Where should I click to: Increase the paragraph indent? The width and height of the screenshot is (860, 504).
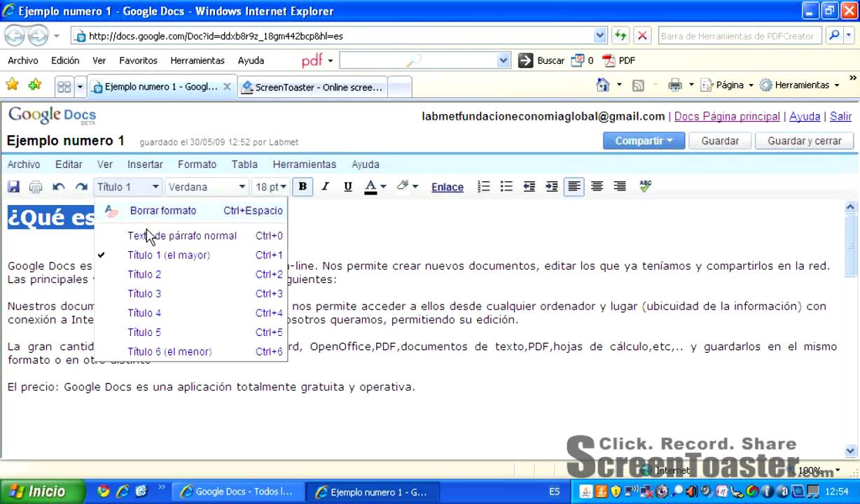552,186
